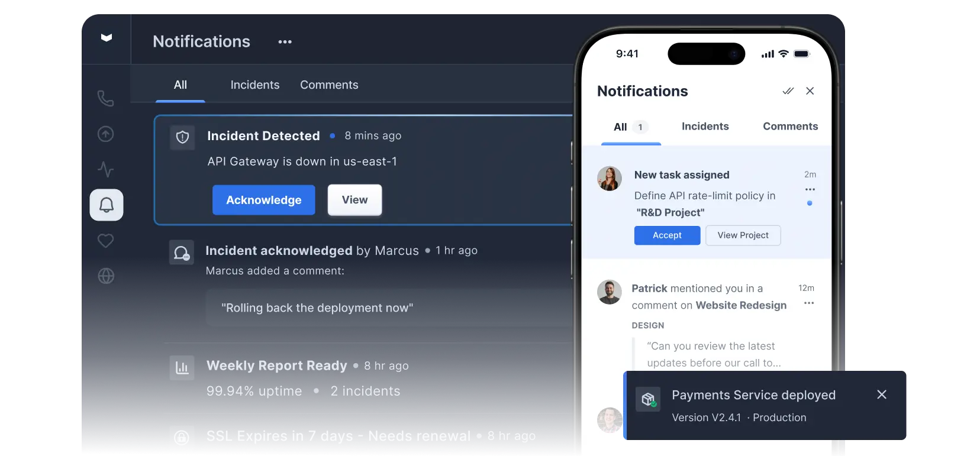Select the bell notifications sidebar icon
This screenshot has width=980, height=456.
click(x=107, y=205)
